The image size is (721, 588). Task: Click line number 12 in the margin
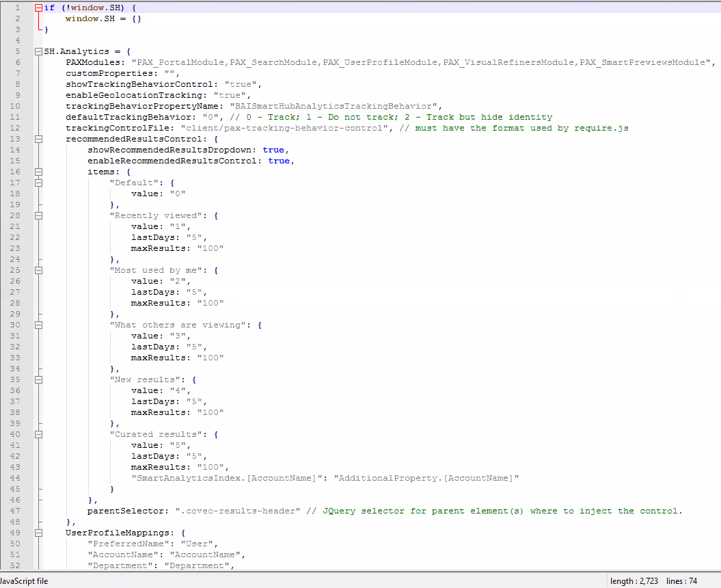(x=15, y=128)
